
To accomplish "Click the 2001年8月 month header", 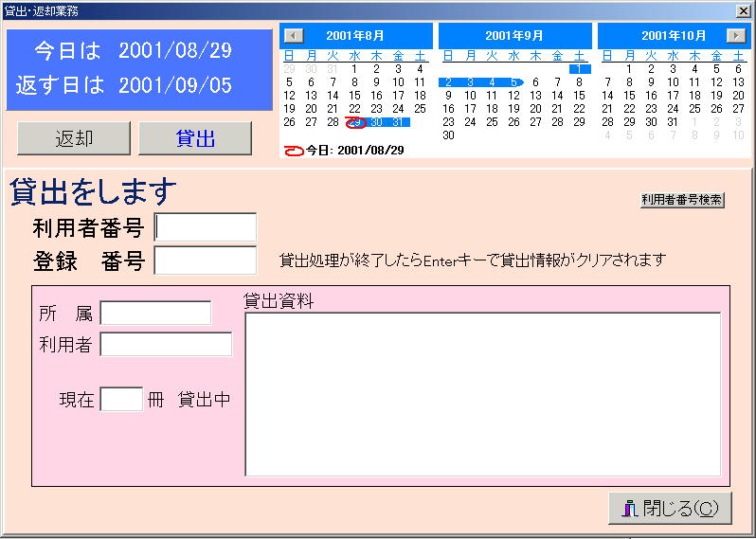I will (x=354, y=36).
